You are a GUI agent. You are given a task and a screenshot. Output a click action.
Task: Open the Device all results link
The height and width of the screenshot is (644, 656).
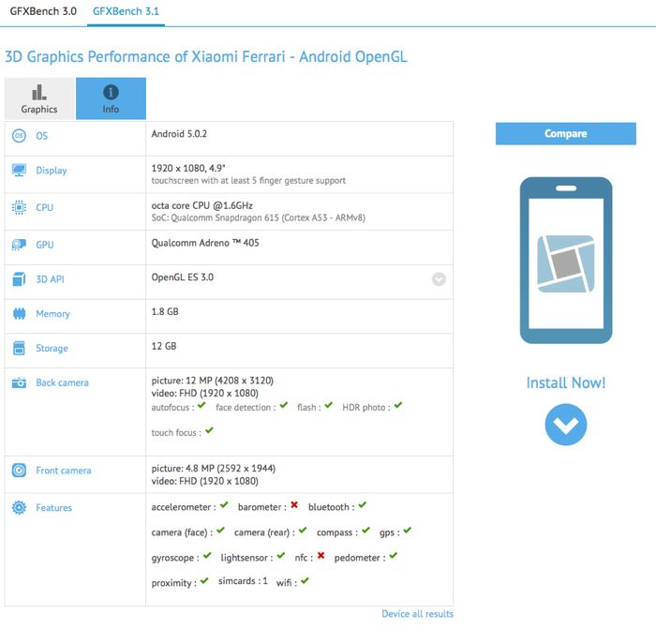417,614
